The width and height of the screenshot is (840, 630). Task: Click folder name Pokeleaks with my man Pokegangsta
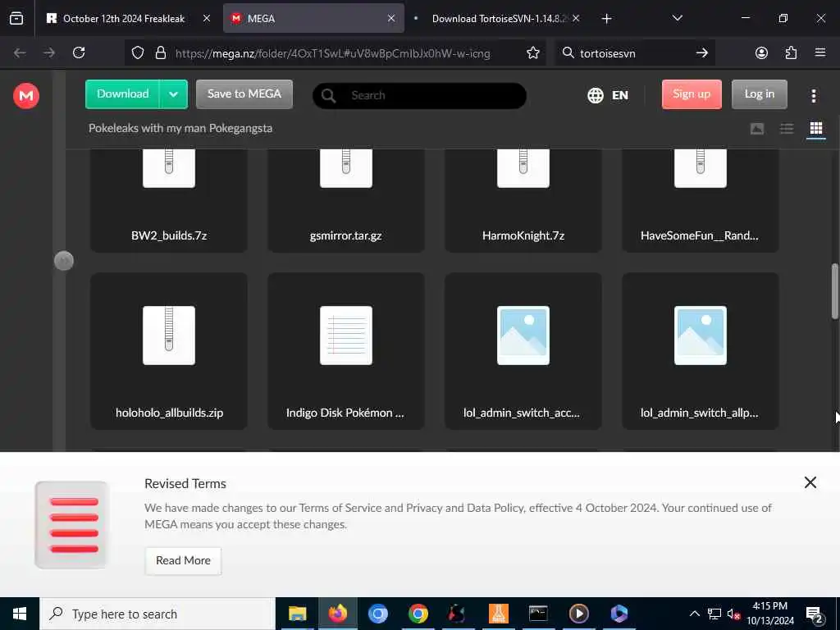pos(180,128)
